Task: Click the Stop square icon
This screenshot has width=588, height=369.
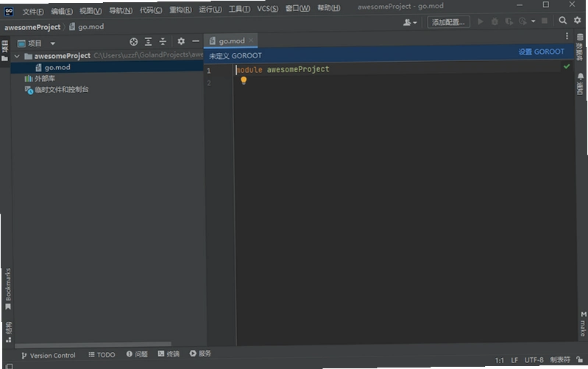Action: tap(545, 21)
